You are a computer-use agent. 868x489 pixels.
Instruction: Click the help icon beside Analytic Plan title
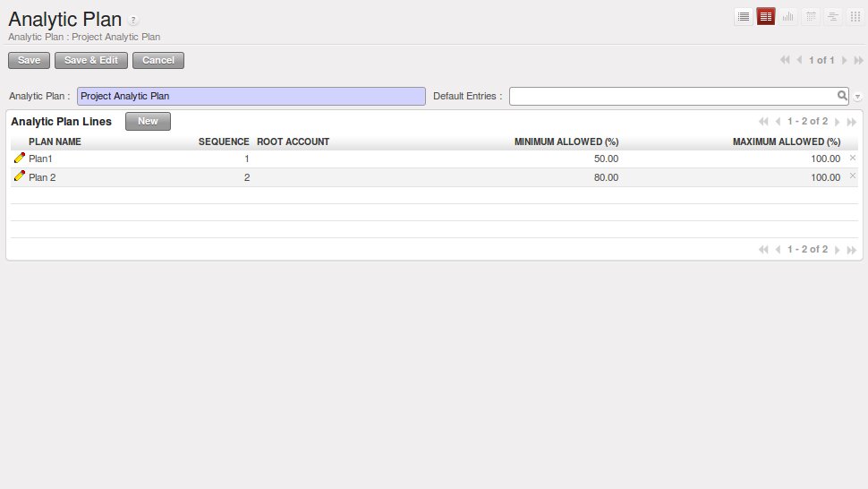point(133,20)
